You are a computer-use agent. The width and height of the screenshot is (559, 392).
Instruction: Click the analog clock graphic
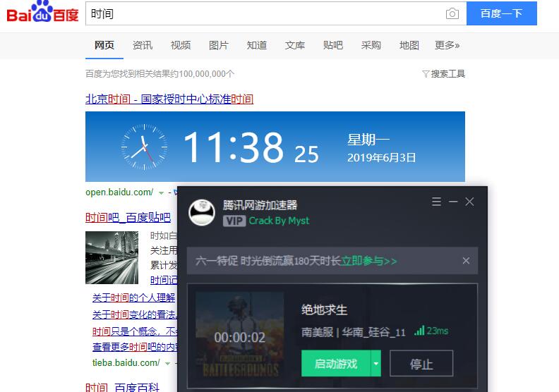[145, 147]
